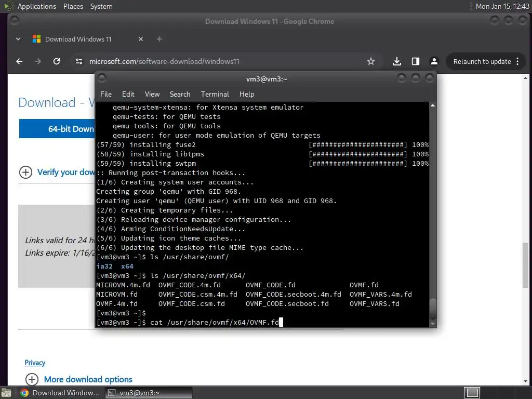Click OVMF_VARS.fd file name
Viewport: 532px width, 399px height.
pyautogui.click(x=374, y=303)
